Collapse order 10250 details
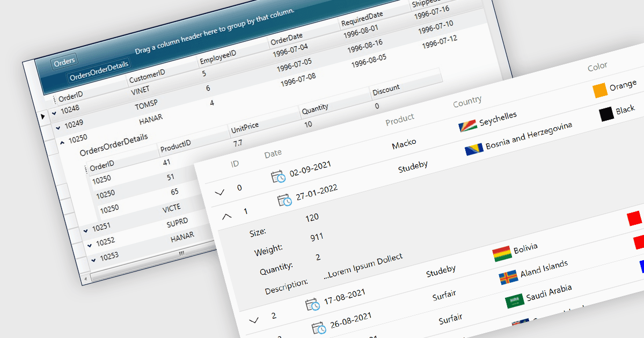The width and height of the screenshot is (644, 338). click(62, 142)
